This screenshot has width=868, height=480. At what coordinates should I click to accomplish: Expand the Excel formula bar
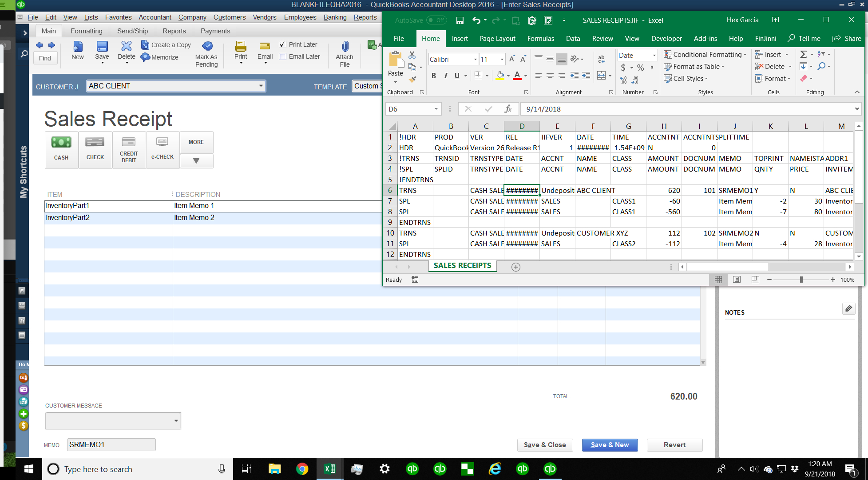pos(857,109)
